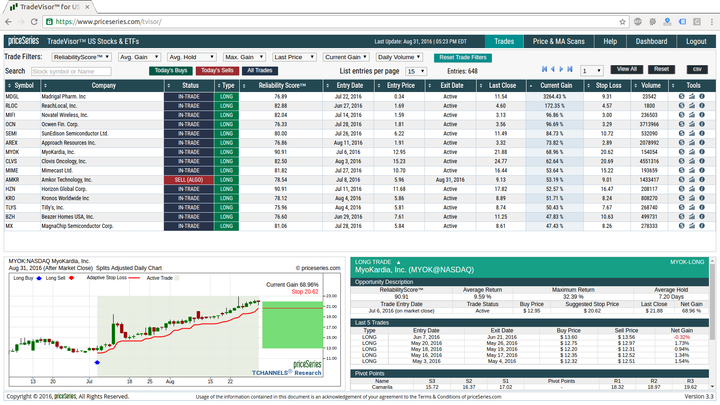Sort table by Entry Date header
The height and width of the screenshot is (405, 720).
point(348,85)
